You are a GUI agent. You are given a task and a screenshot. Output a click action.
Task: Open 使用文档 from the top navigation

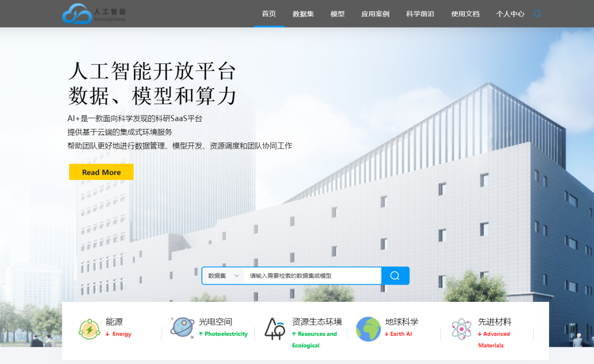click(x=465, y=14)
